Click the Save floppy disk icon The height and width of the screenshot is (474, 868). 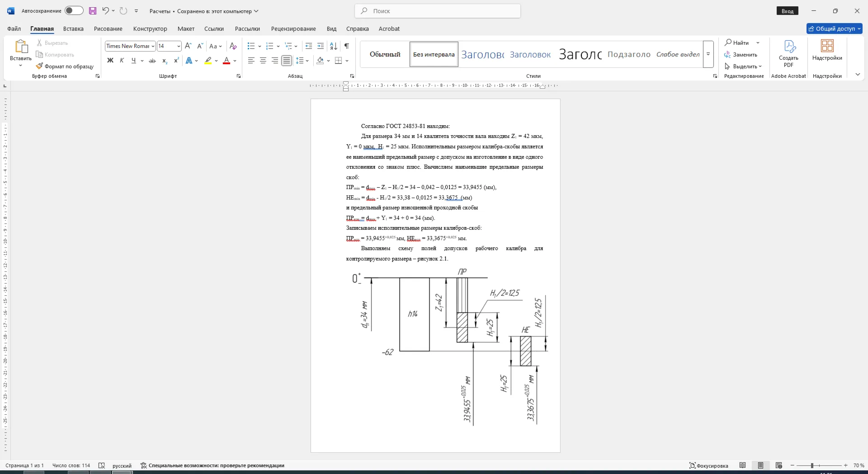93,11
